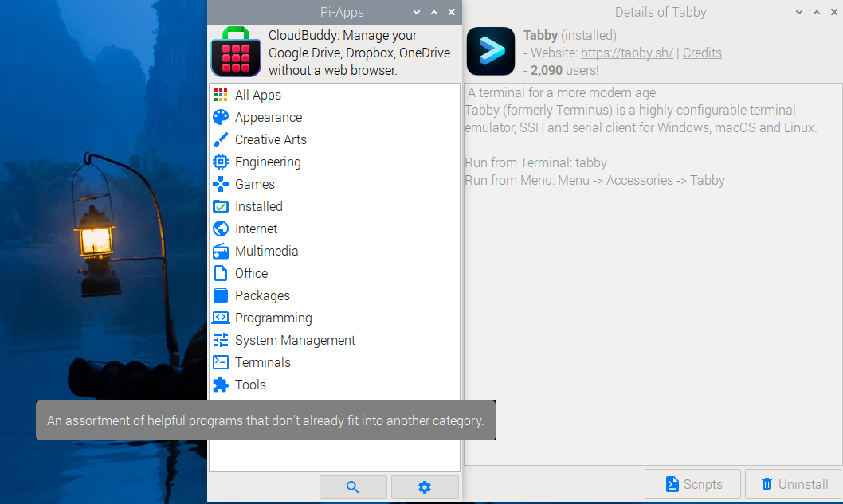Image resolution: width=843 pixels, height=504 pixels.
Task: Open the Pi-Apps window menu chevron
Action: pyautogui.click(x=417, y=13)
